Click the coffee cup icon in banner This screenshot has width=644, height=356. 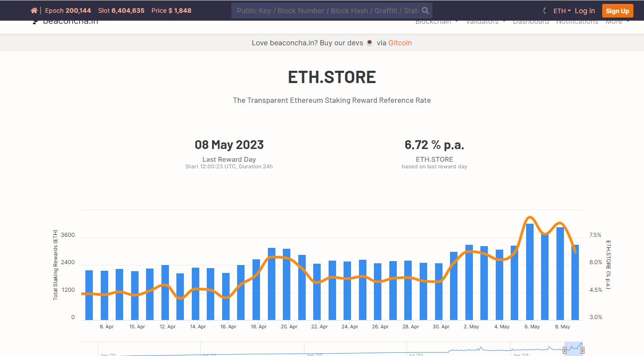click(x=370, y=43)
